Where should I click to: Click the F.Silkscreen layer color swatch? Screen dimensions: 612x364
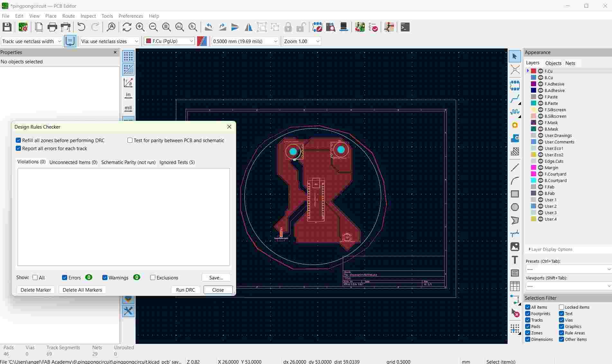pos(533,110)
